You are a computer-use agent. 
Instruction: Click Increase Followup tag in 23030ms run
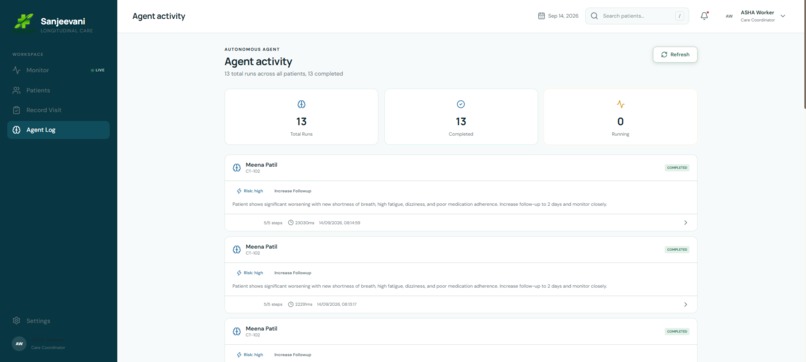click(x=292, y=191)
